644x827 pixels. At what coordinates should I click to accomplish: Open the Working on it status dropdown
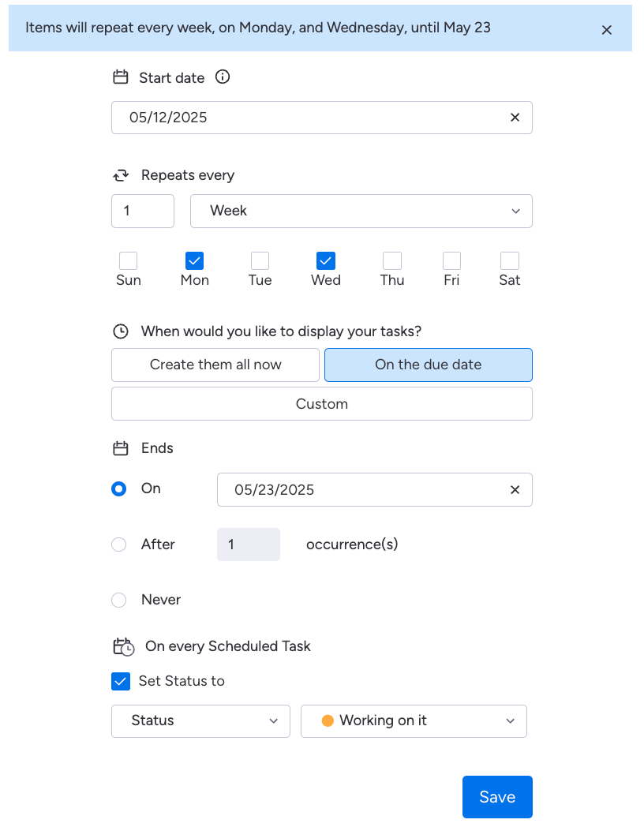414,720
